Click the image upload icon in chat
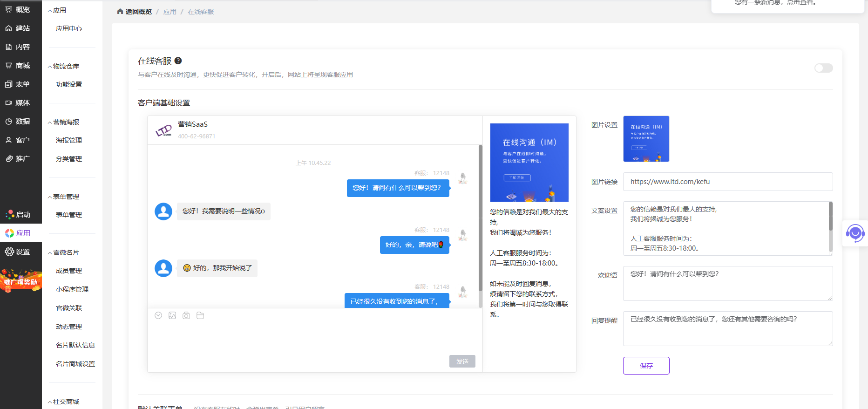The height and width of the screenshot is (409, 868). tap(172, 315)
